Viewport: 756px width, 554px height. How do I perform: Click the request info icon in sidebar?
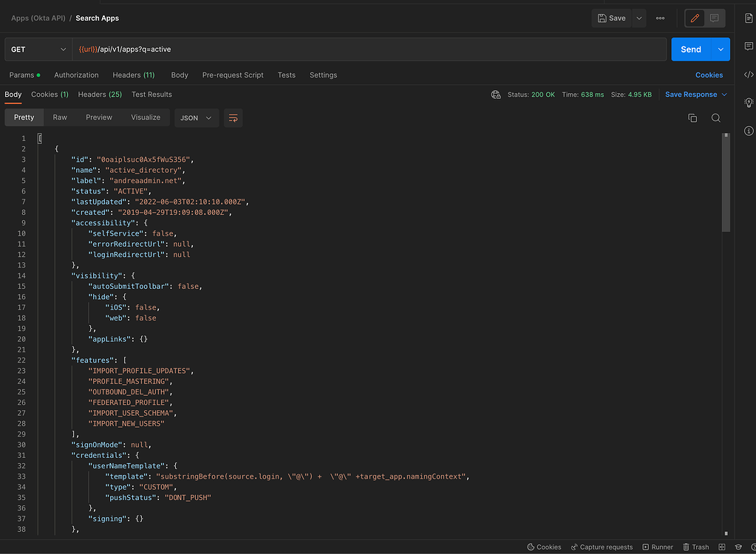(749, 131)
